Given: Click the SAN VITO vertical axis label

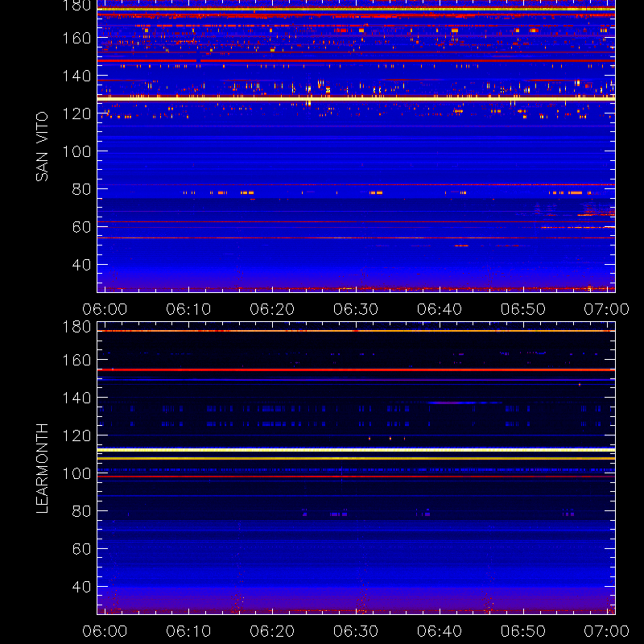Looking at the screenshot, I should [x=42, y=147].
